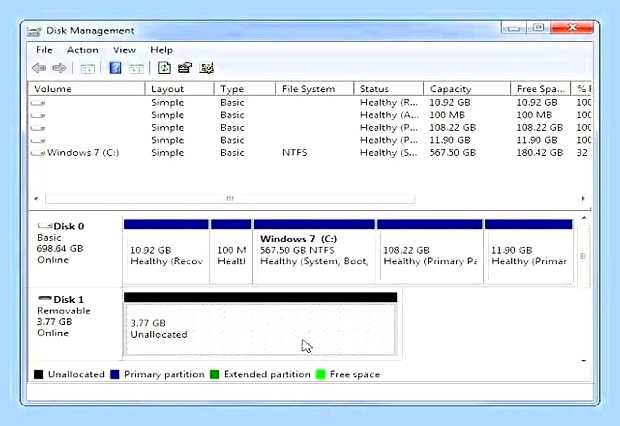Image resolution: width=620 pixels, height=426 pixels.
Task: Click the black Unallocated legend swatch
Action: point(38,374)
